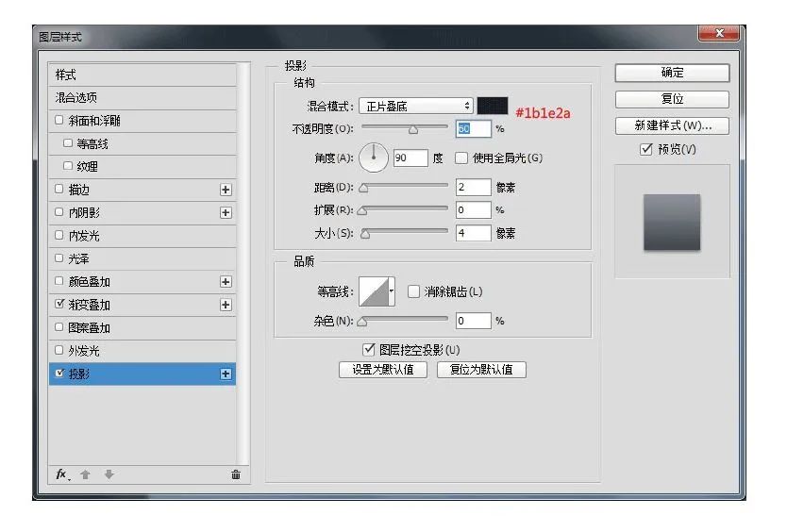Image resolution: width=787 pixels, height=532 pixels.
Task: Close the 图层样式 dialog
Action: [x=719, y=33]
